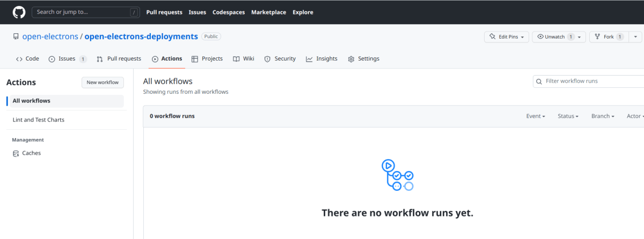Click the Management section label
The width and height of the screenshot is (644, 239).
click(x=28, y=140)
